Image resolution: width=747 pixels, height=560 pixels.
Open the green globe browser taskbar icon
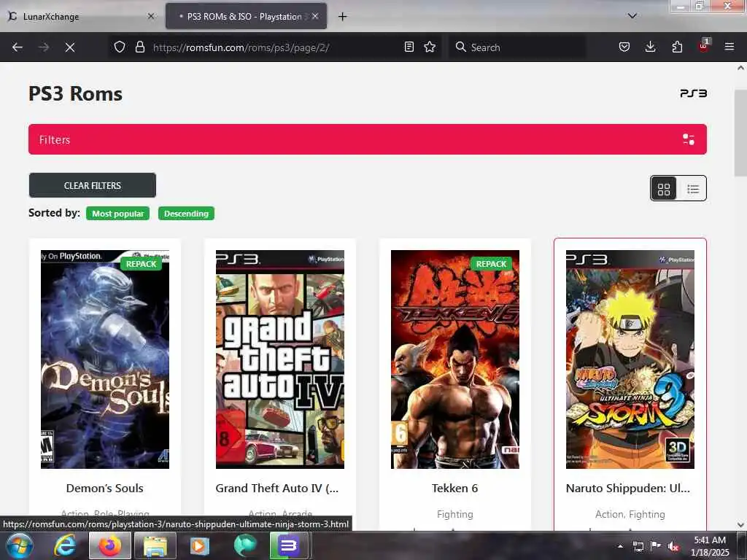(245, 545)
